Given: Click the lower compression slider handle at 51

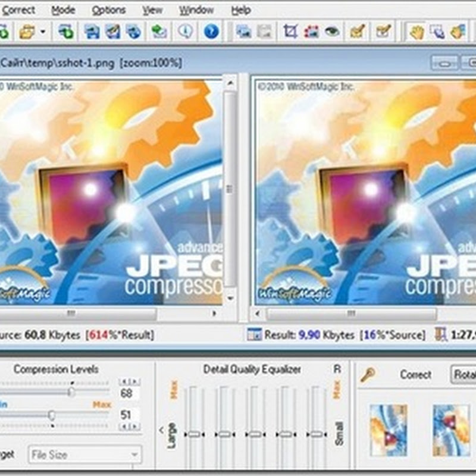Looking at the screenshot, I should tap(52, 415).
